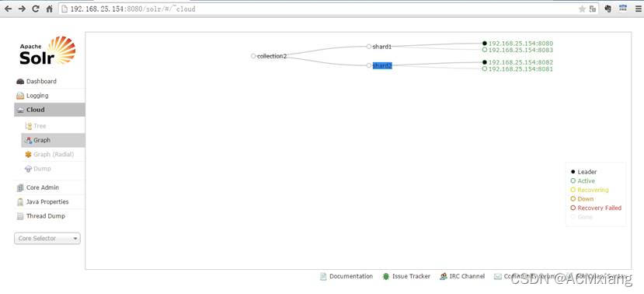Click the collection2 label in graph

click(272, 56)
